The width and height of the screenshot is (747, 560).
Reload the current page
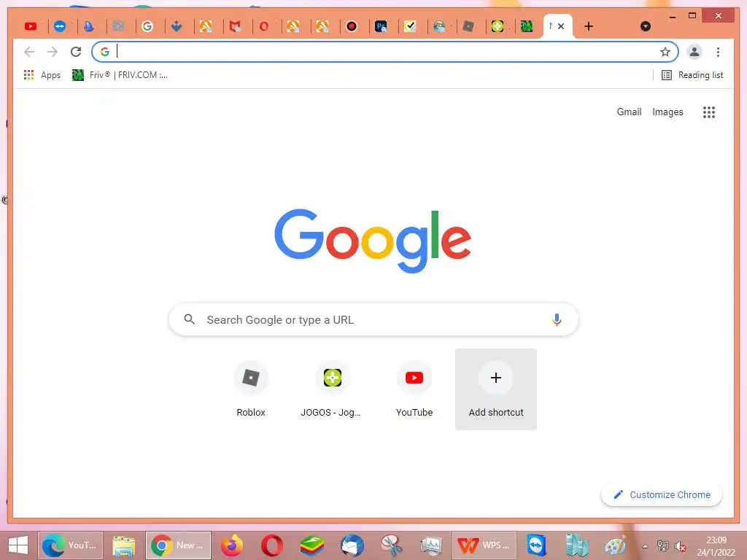76,52
